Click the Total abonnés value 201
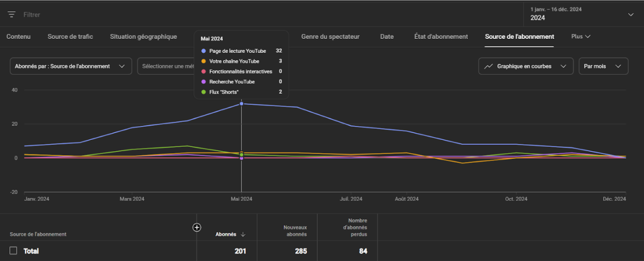This screenshot has height=261, width=644. [x=240, y=251]
